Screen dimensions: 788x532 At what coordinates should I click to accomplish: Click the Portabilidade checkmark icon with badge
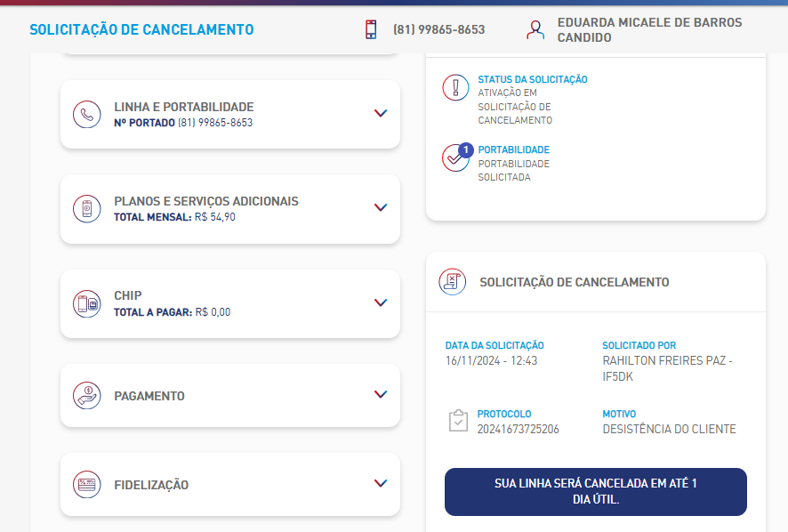coord(457,157)
